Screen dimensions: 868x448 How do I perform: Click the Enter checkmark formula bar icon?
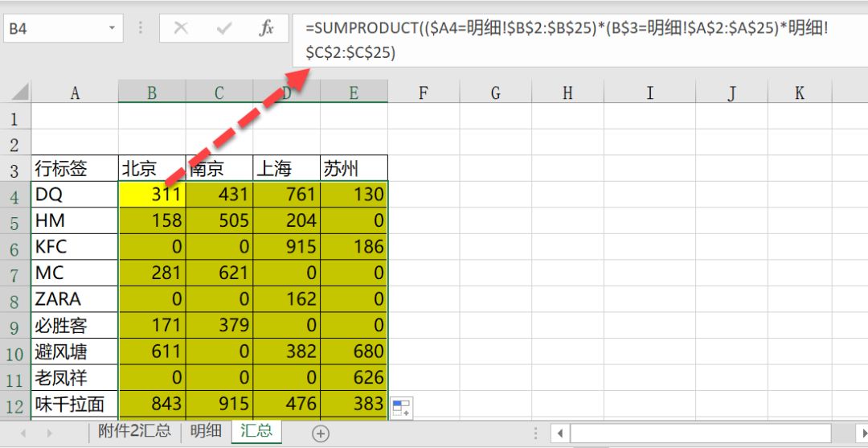[x=223, y=28]
